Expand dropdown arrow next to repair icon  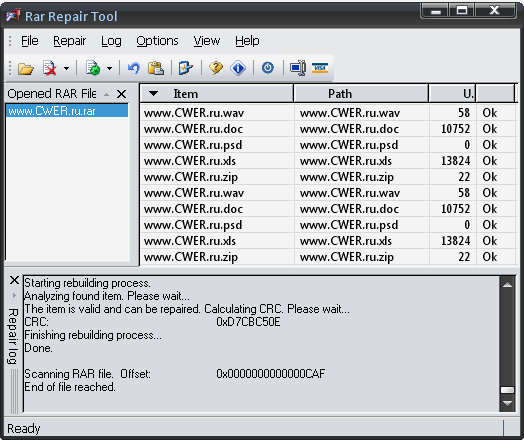tap(109, 68)
